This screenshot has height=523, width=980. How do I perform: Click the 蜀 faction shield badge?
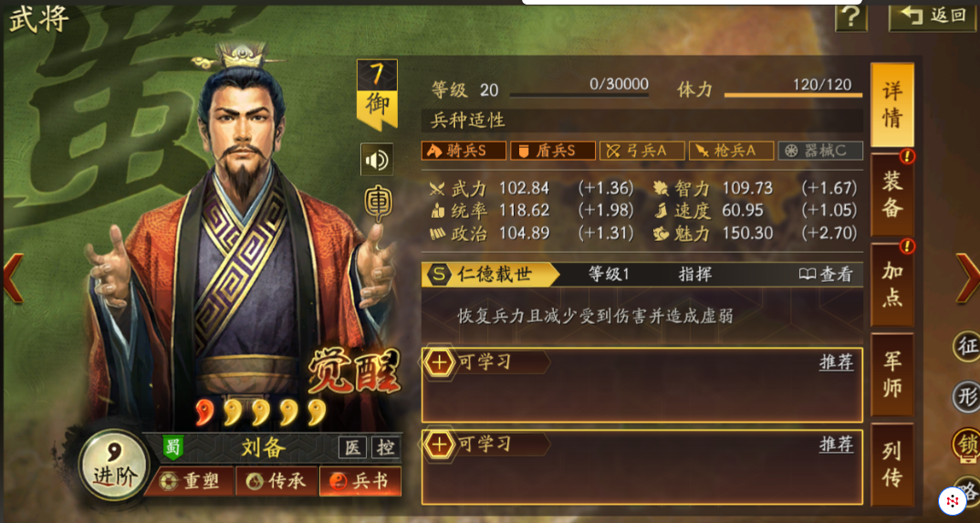point(173,447)
